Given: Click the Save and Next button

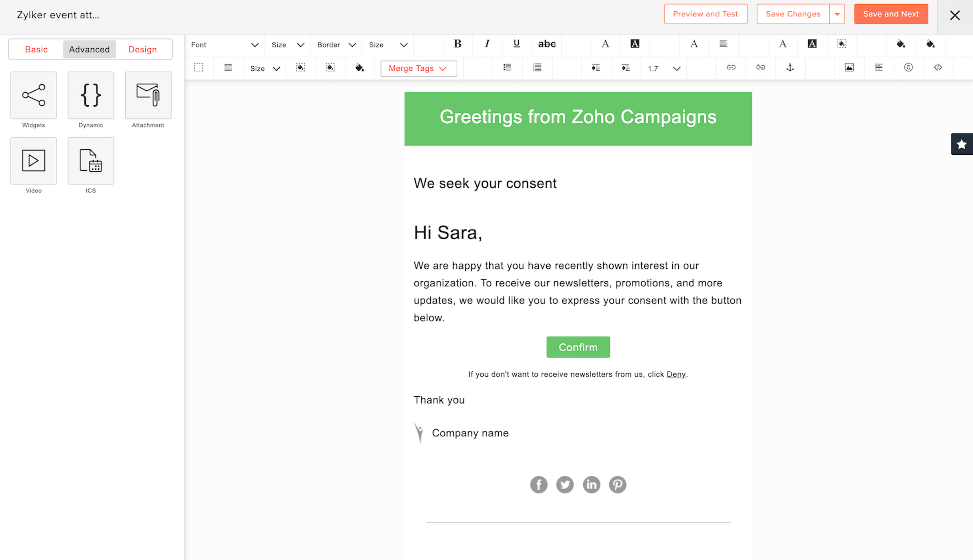Looking at the screenshot, I should click(891, 14).
